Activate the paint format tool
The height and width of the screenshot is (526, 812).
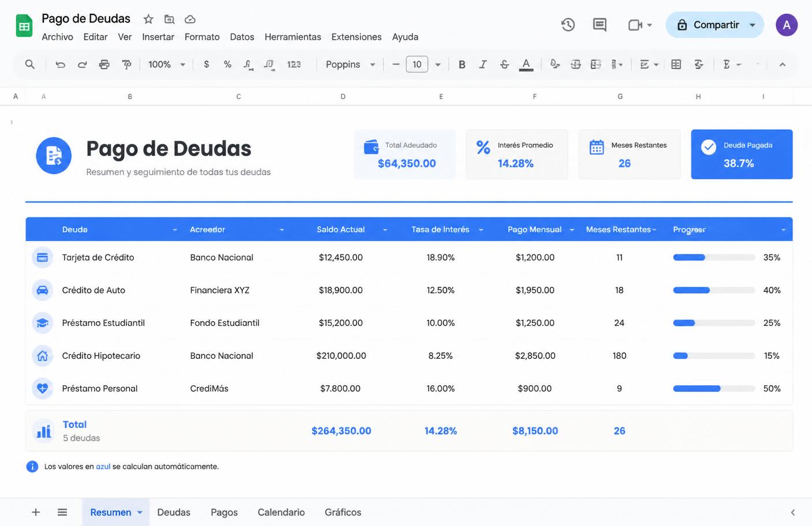(x=126, y=65)
